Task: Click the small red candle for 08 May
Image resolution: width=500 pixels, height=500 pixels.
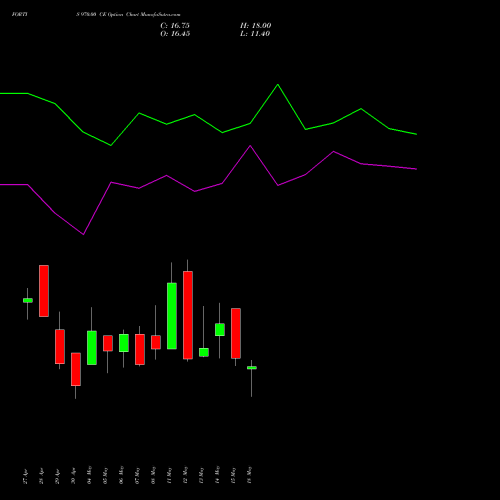Action: coord(156,342)
